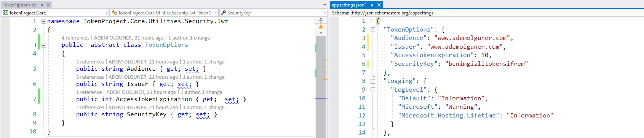This screenshot has height=138, width=644.
Task: Click the 'Audience' property name on line 5
Action: point(141,69)
